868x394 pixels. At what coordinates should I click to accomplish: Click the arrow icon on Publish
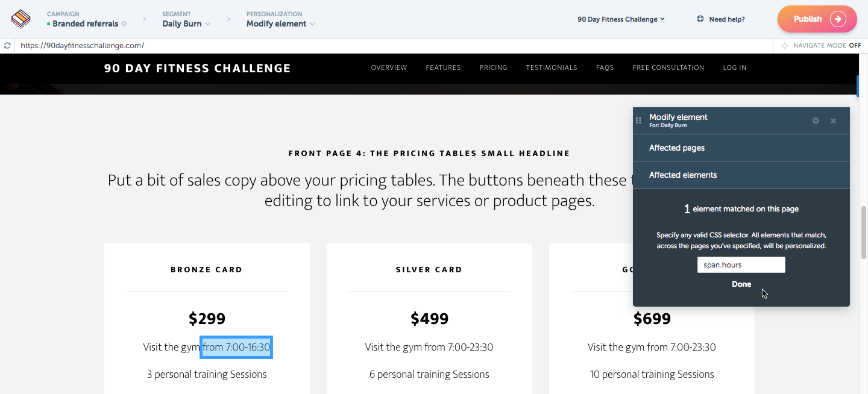click(838, 19)
